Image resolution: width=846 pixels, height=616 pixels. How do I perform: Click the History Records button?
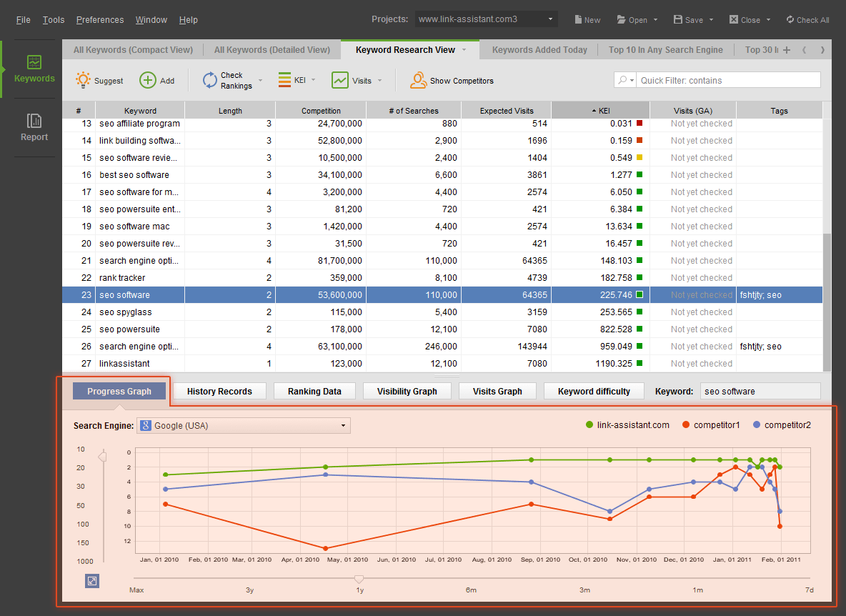pyautogui.click(x=219, y=391)
